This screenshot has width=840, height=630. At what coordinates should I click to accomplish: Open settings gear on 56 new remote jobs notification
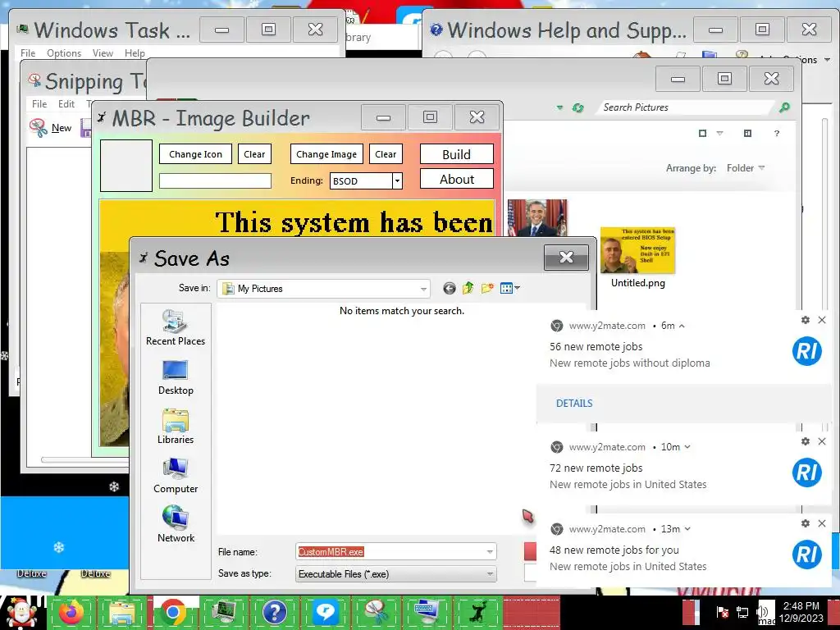click(x=806, y=320)
